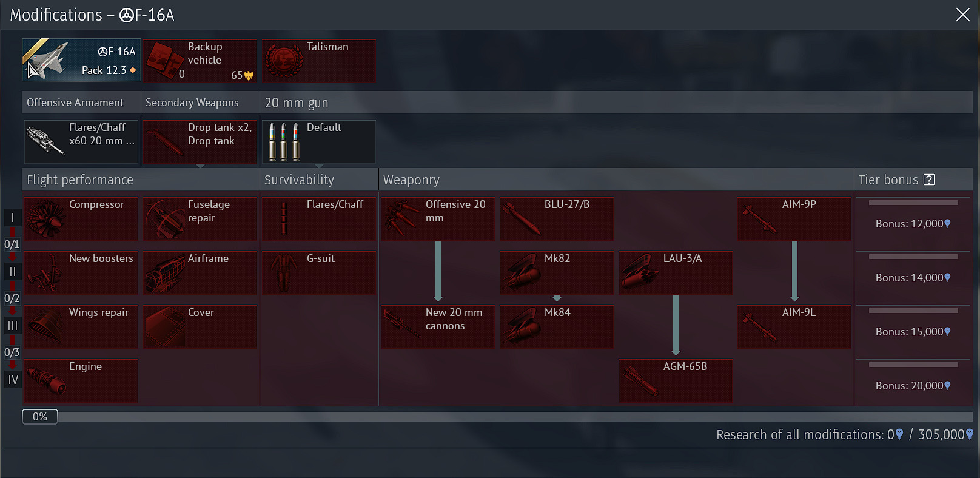Select the AGM-65B missile icon
Image resolution: width=980 pixels, height=478 pixels.
coord(640,380)
